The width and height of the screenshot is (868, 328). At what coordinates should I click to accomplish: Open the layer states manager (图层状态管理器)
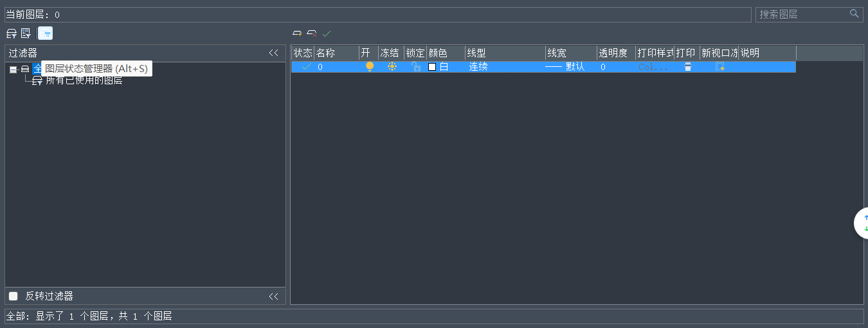click(45, 33)
